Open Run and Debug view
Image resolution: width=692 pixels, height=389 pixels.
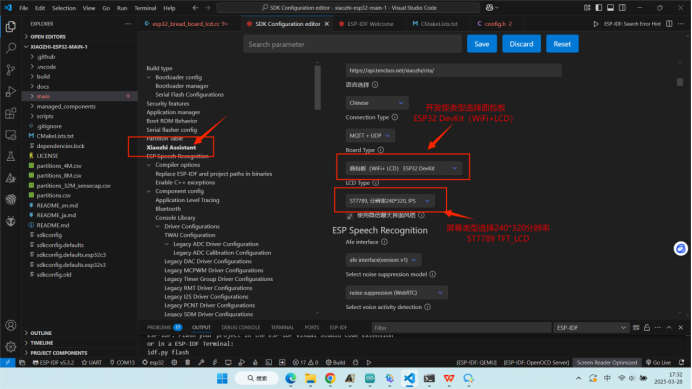coord(11,91)
